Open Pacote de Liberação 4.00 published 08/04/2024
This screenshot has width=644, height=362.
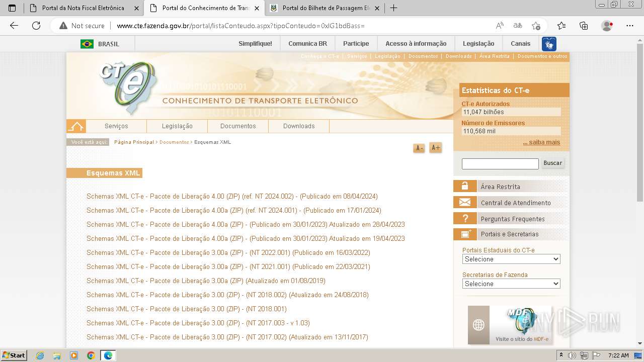tap(232, 197)
